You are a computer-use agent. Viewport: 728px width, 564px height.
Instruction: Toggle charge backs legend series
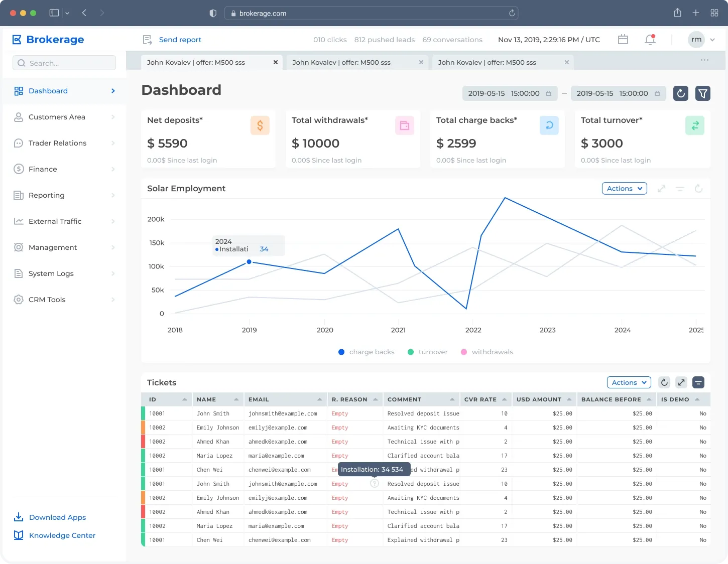tap(367, 352)
